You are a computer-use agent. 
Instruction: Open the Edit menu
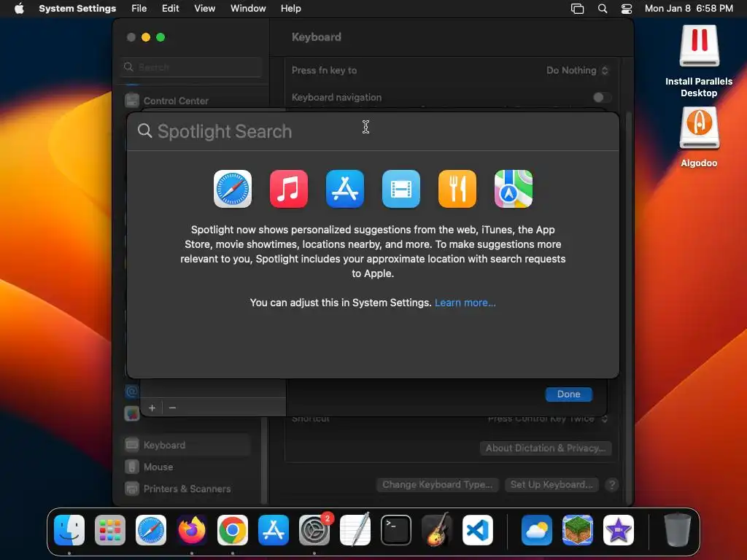click(x=170, y=9)
